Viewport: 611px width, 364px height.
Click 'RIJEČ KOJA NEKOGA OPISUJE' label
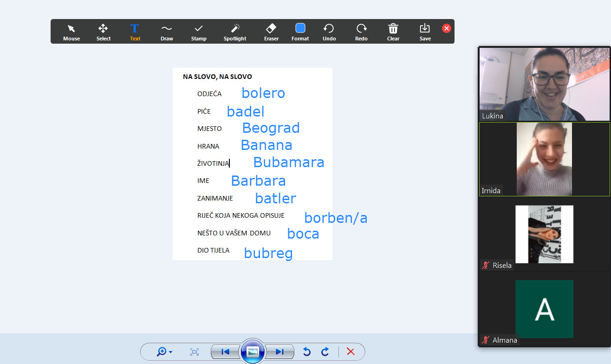tap(240, 215)
